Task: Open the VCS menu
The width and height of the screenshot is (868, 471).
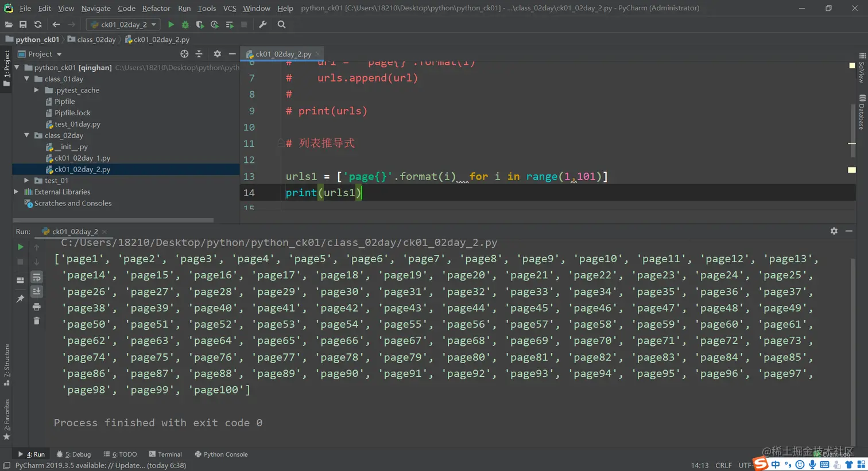Action: 230,8
